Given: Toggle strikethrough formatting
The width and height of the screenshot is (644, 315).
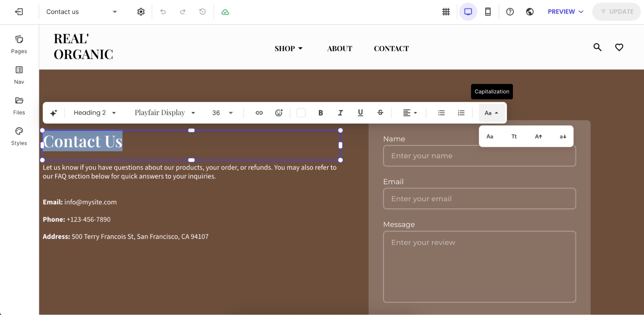Looking at the screenshot, I should (380, 113).
